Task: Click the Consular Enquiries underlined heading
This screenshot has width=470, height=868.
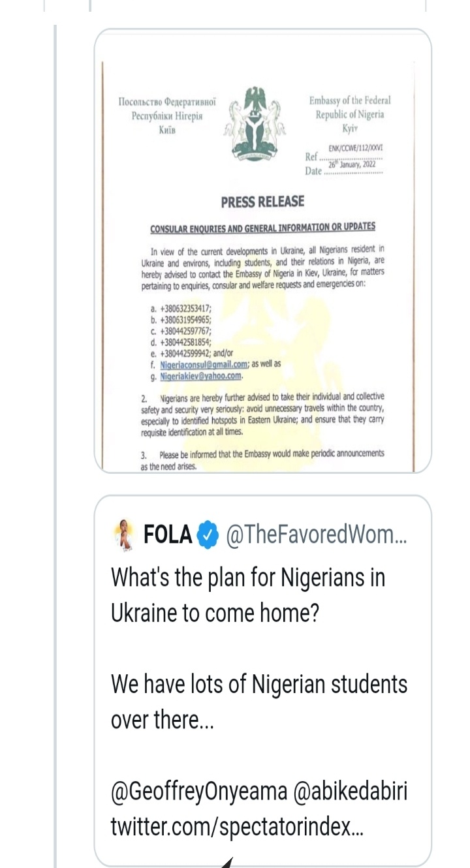Action: coord(262,227)
